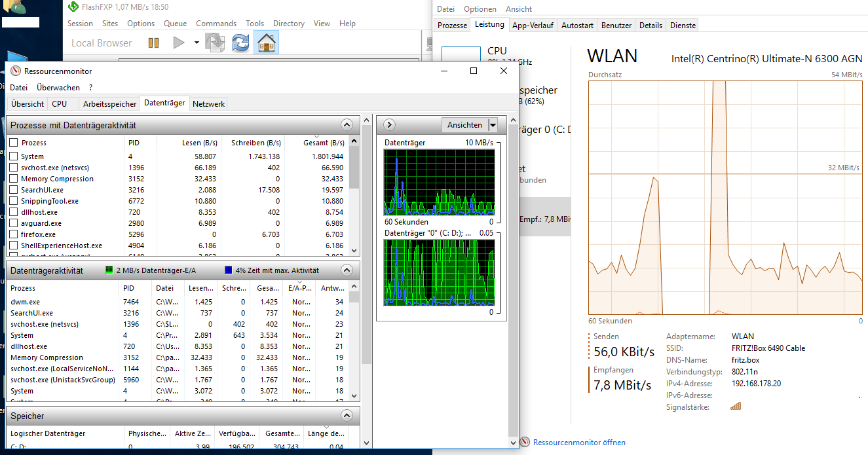
Task: Click the grey transfer queue icon in FlashFXP
Action: (216, 43)
